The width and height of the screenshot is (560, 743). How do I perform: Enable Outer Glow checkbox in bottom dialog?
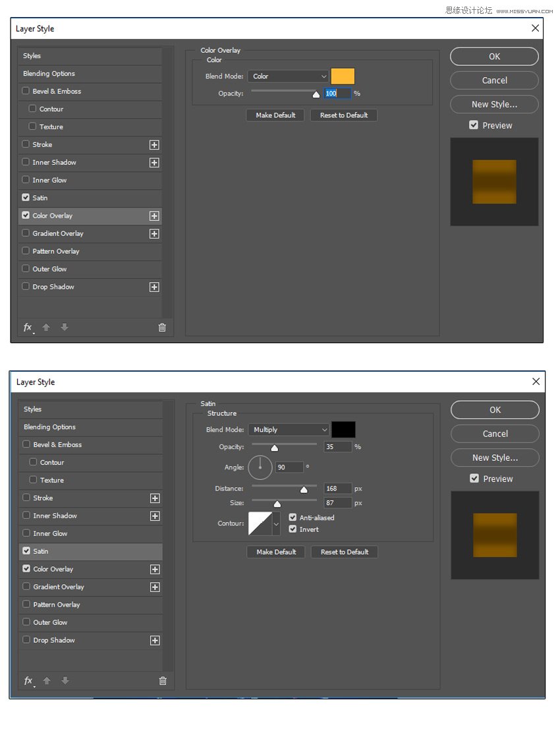click(x=26, y=622)
